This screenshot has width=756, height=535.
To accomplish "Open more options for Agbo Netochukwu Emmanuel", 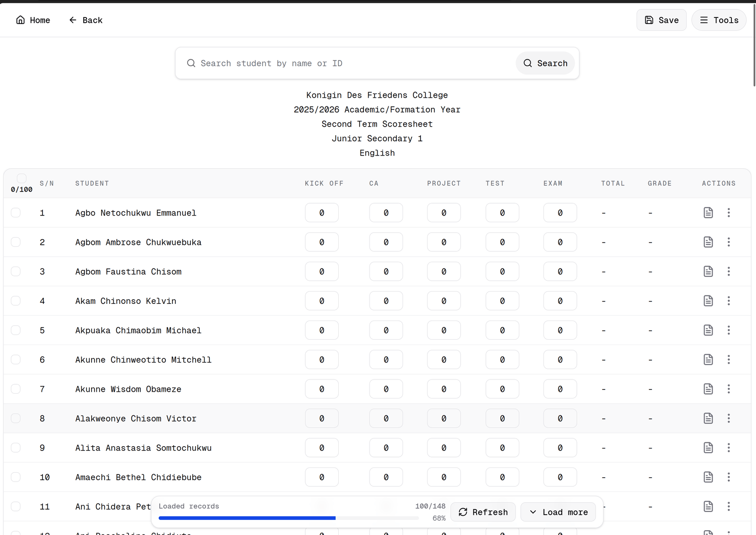I will click(729, 213).
